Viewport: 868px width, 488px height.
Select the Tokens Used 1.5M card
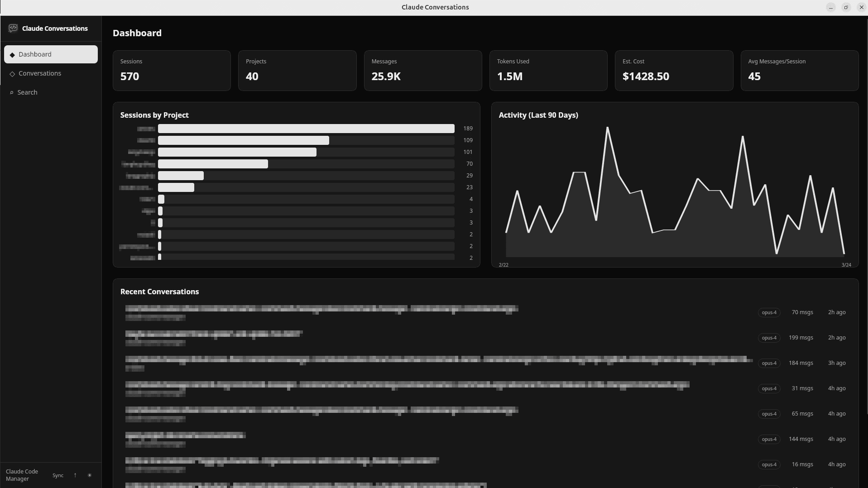tap(548, 71)
